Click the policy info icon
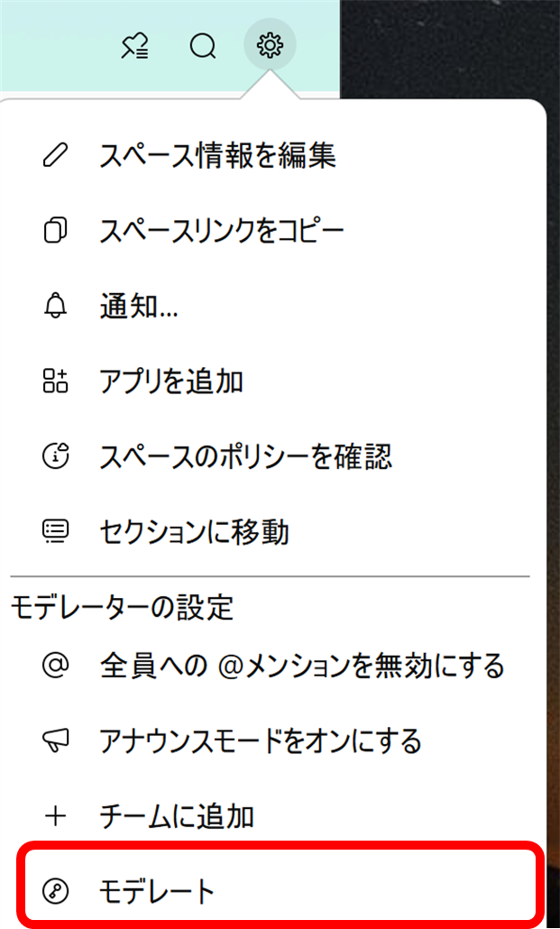 click(x=56, y=456)
